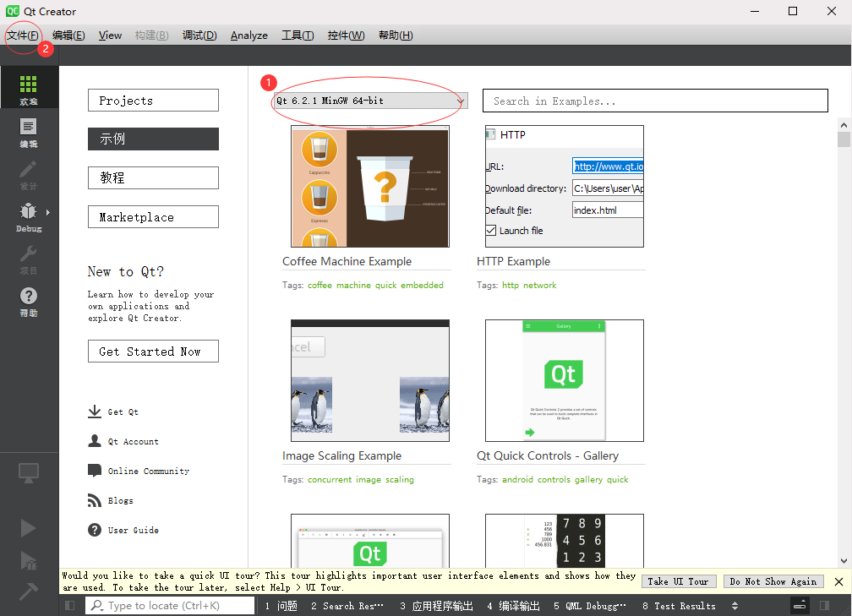Click the Online Community chat icon
Screen dimensions: 852x616
point(95,471)
